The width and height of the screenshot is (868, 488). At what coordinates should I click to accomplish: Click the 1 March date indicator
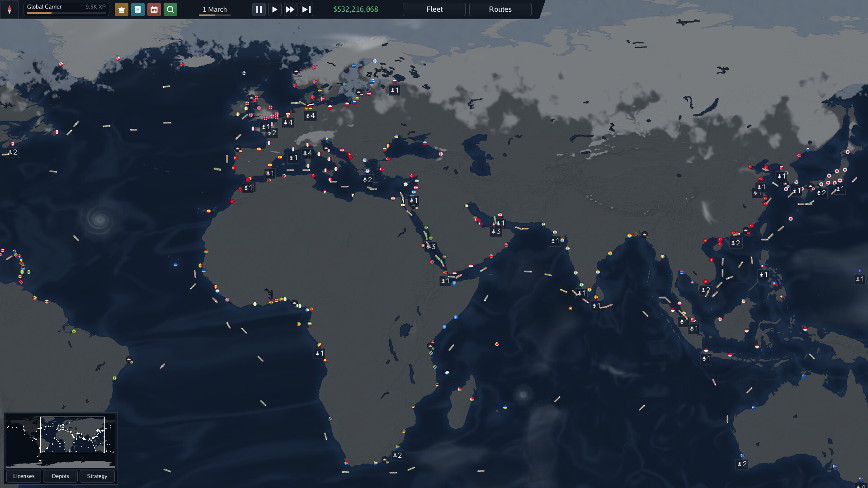point(215,9)
